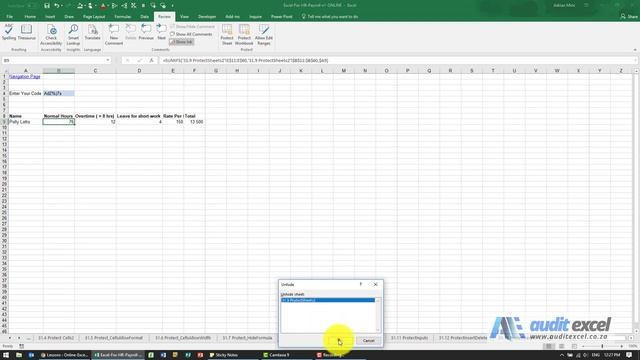Screen dimensions: 640x360
Task: Click the Share button
Action: click(x=629, y=17)
